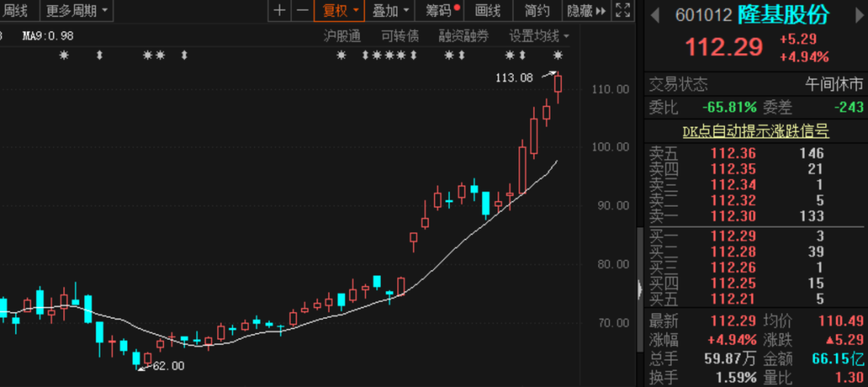Viewport: 868px width, 387px height.
Task: Click the DK点自动提示涨跌信号 link
Action: (x=755, y=130)
